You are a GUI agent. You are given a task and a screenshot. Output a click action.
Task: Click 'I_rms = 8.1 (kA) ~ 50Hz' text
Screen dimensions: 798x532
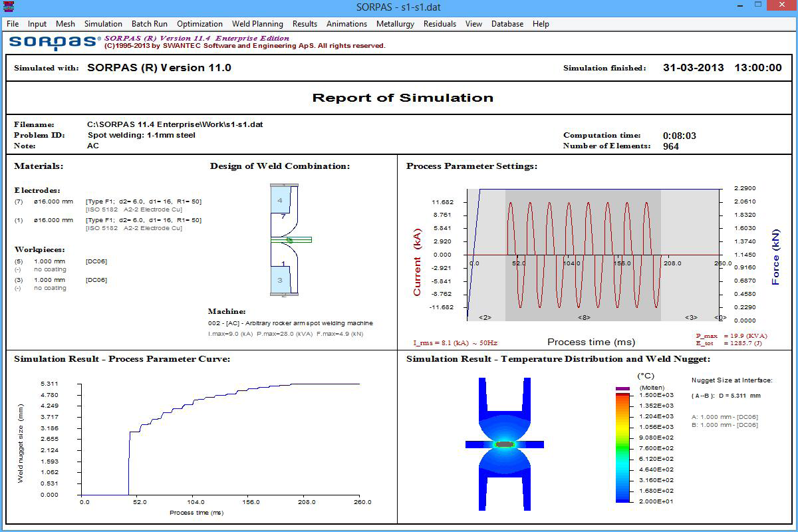[456, 343]
